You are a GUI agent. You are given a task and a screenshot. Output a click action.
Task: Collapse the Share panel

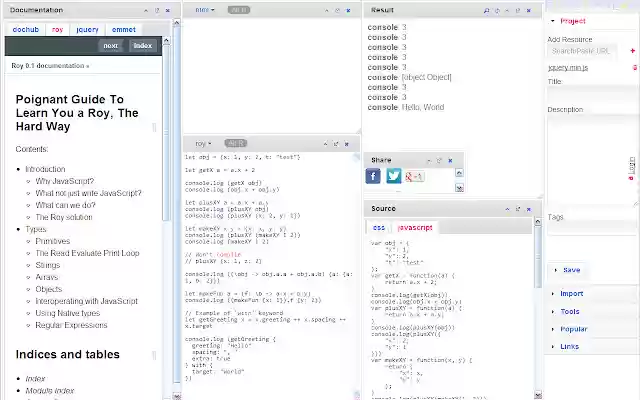coord(429,160)
